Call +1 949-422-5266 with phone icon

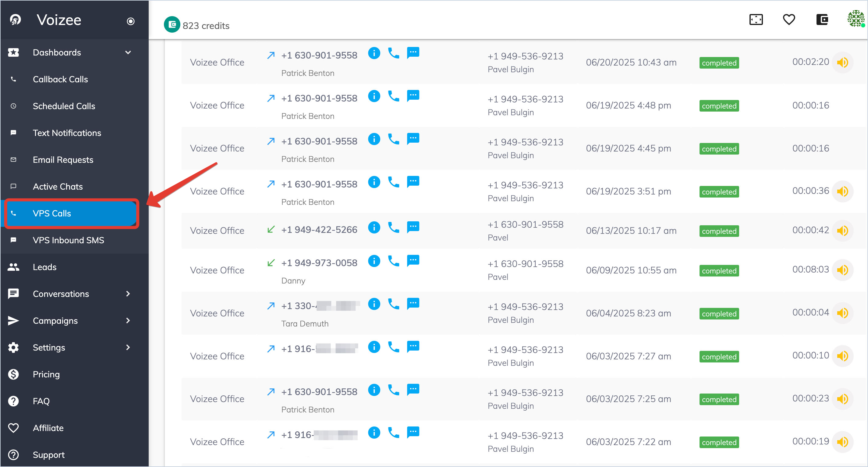[x=394, y=228]
